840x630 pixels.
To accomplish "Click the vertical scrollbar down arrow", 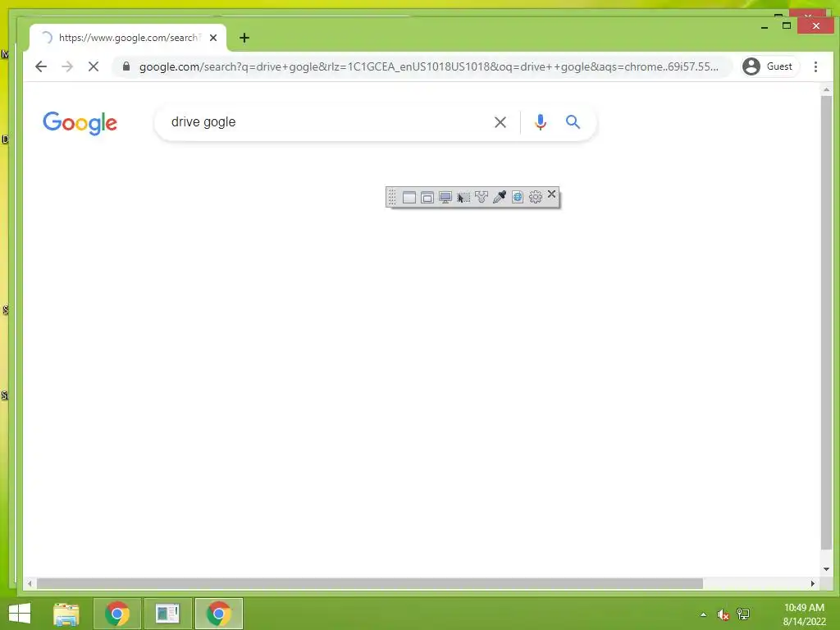I will tap(826, 569).
